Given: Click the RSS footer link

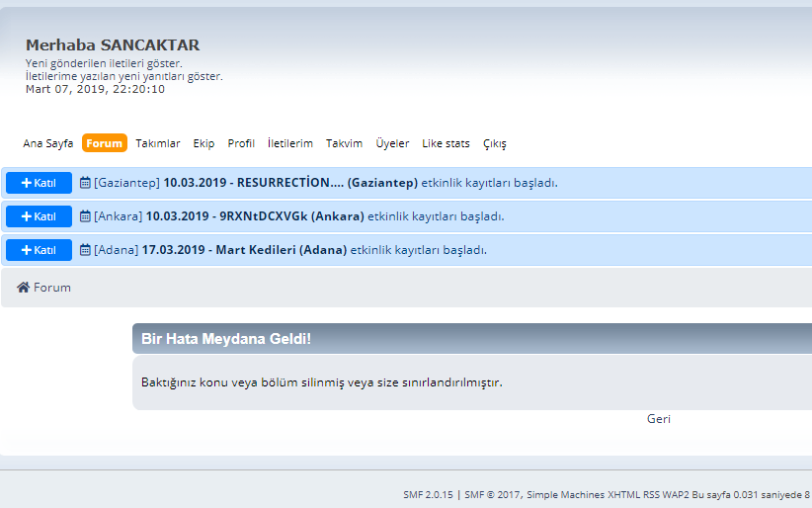Looking at the screenshot, I should coord(651,494).
